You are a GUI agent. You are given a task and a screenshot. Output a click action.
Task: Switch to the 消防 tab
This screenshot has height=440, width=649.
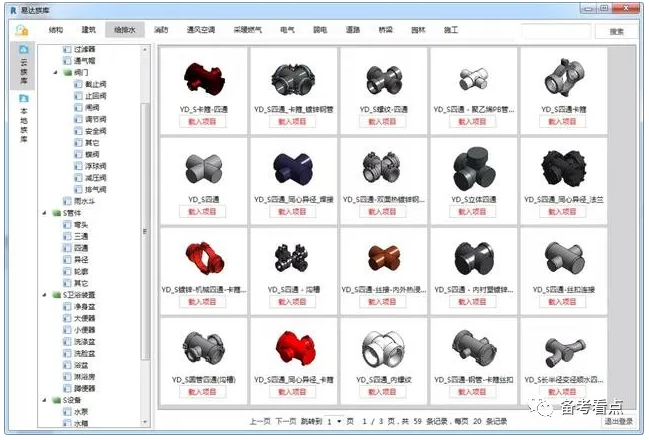click(161, 30)
